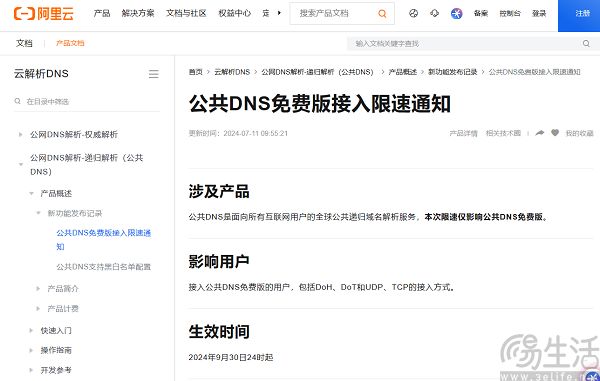Open the 权益中心 menu
The height and width of the screenshot is (381, 600).
[x=235, y=13]
